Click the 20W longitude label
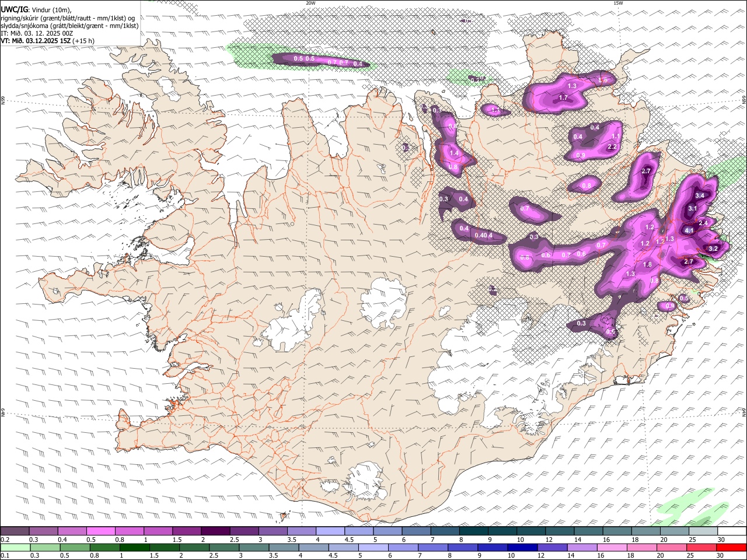The height and width of the screenshot is (560, 747). (x=310, y=3)
